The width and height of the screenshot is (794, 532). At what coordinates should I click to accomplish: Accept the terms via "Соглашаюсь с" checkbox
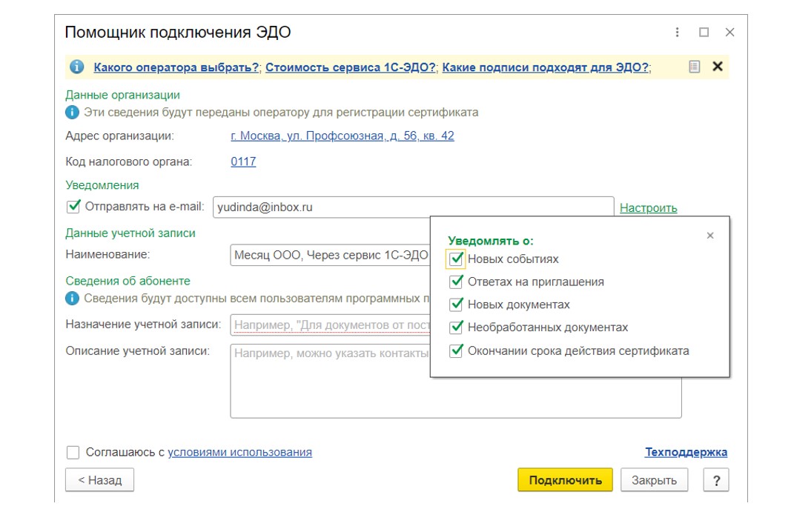tap(73, 452)
